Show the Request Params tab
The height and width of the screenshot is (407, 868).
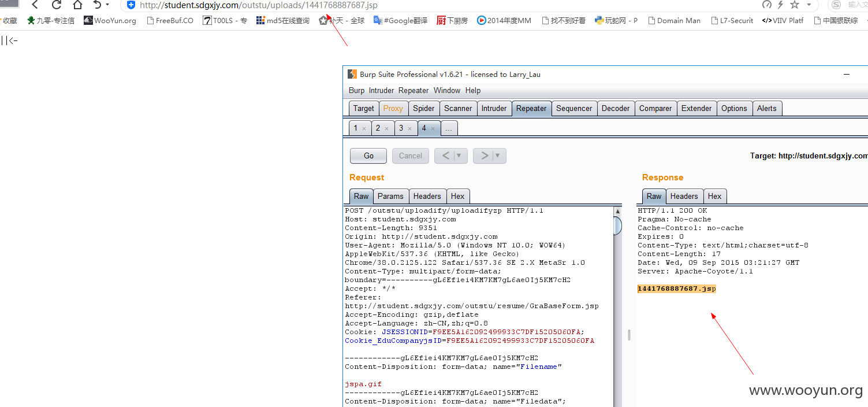pos(391,196)
